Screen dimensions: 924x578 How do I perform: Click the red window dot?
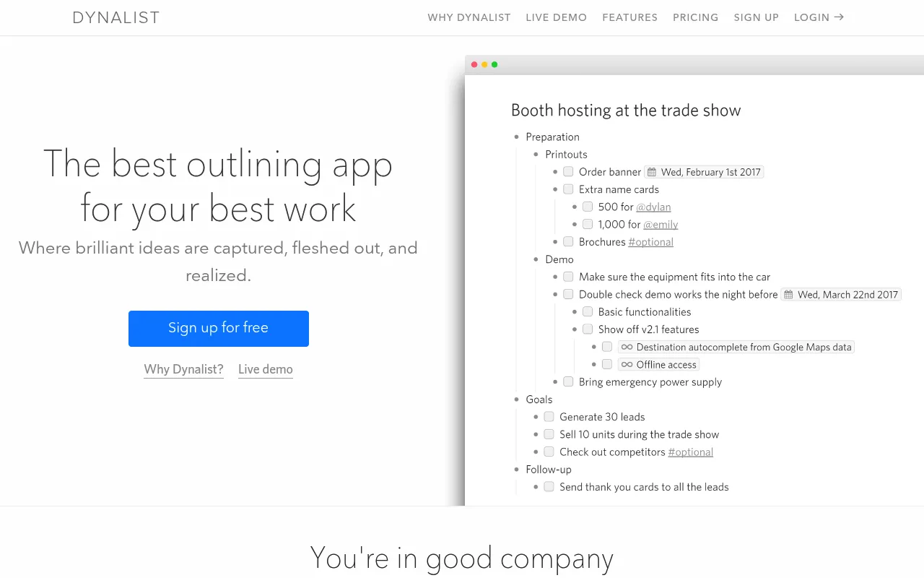pyautogui.click(x=474, y=64)
